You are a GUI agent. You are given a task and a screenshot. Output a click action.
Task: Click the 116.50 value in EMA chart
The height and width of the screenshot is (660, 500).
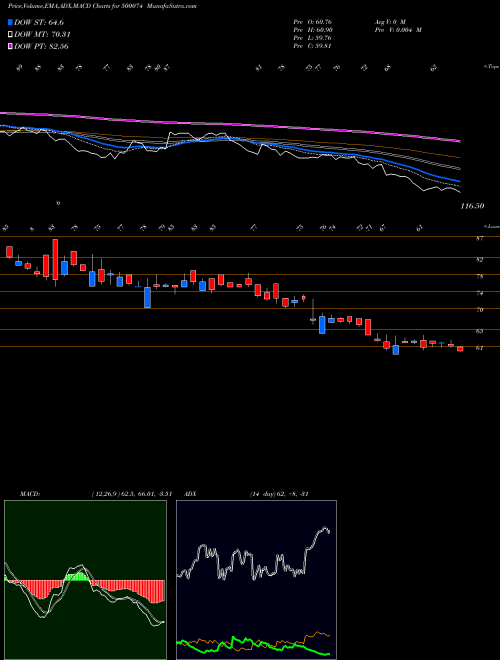pyautogui.click(x=472, y=206)
